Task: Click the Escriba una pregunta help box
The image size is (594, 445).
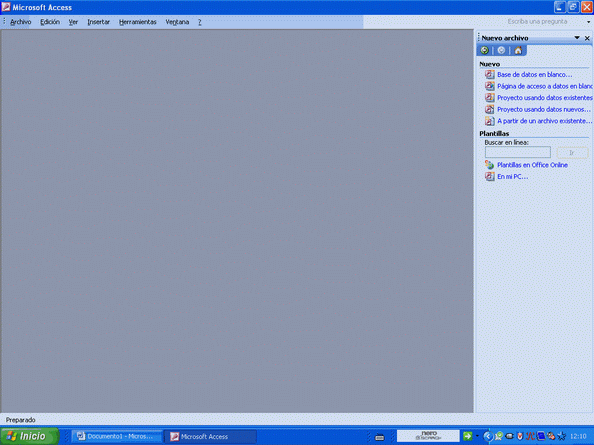Action: coord(546,22)
